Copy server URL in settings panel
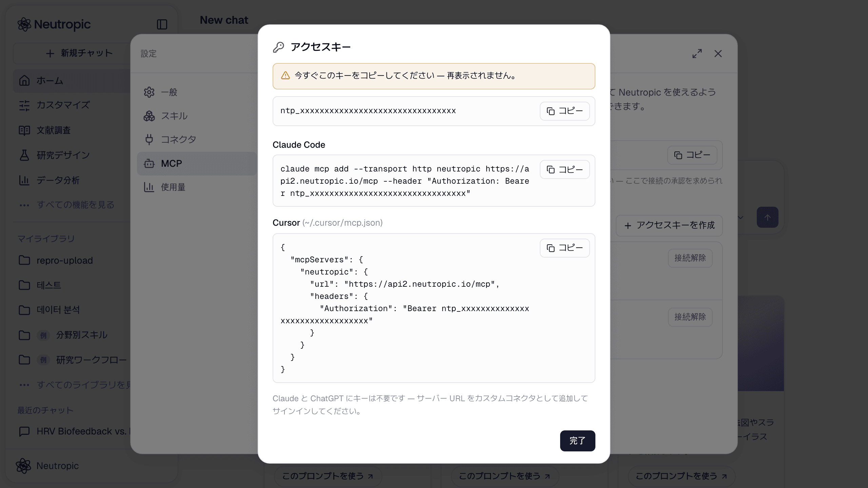 point(692,155)
